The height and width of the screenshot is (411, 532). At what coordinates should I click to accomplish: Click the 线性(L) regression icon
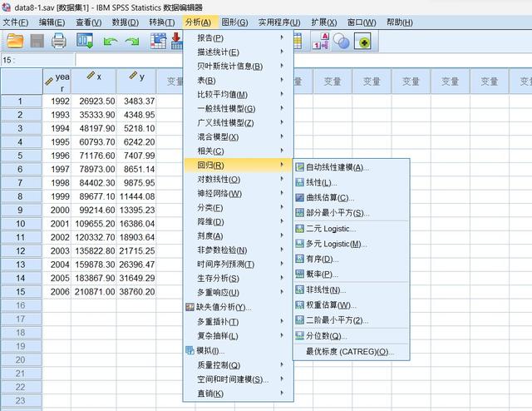click(x=299, y=182)
